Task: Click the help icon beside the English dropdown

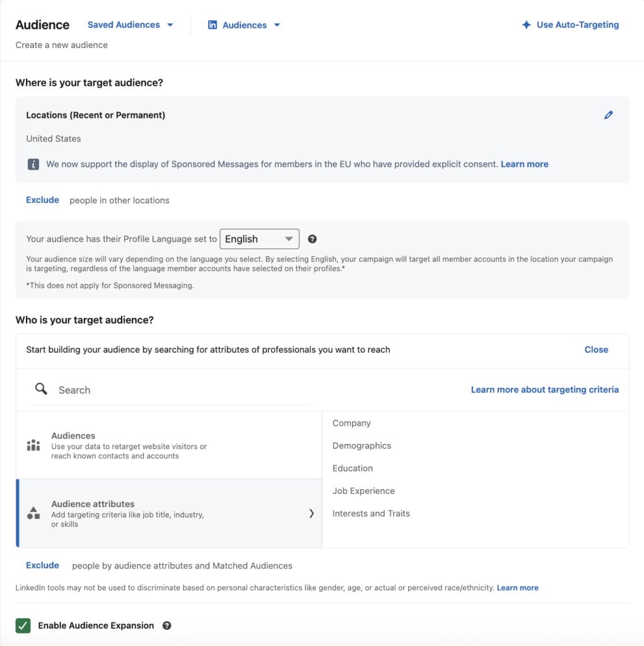Action: tap(312, 239)
